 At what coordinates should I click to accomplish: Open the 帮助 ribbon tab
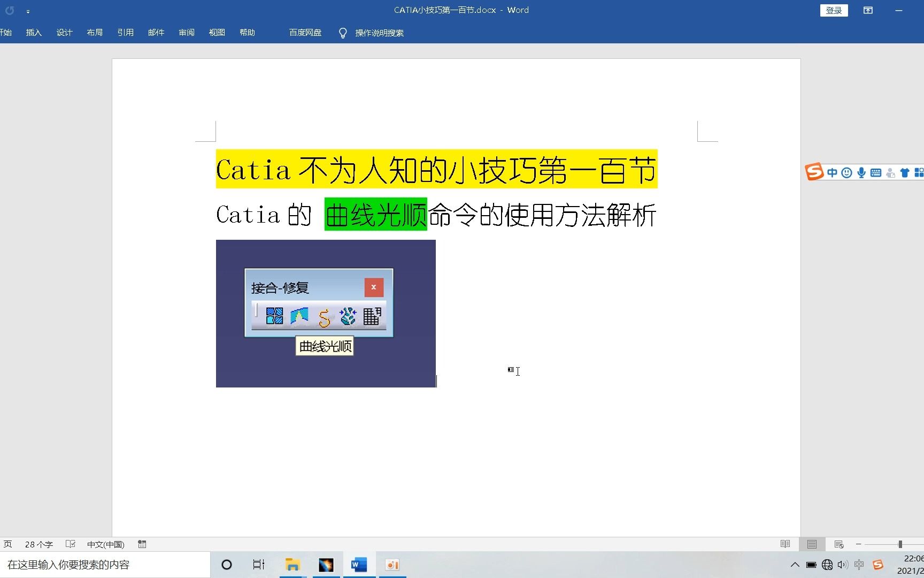(247, 33)
